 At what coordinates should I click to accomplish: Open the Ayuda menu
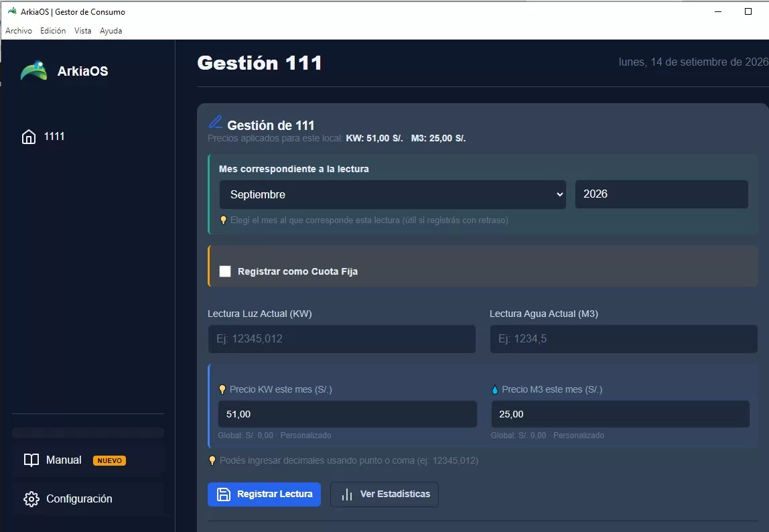pyautogui.click(x=111, y=30)
